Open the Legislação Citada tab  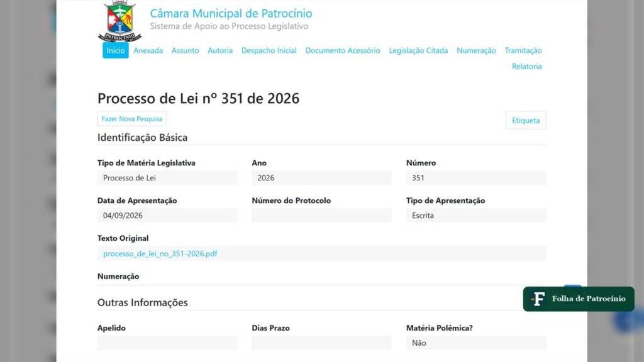(418, 50)
